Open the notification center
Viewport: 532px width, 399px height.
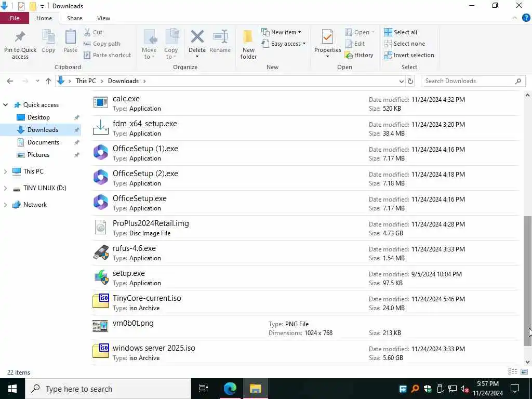coord(515,389)
